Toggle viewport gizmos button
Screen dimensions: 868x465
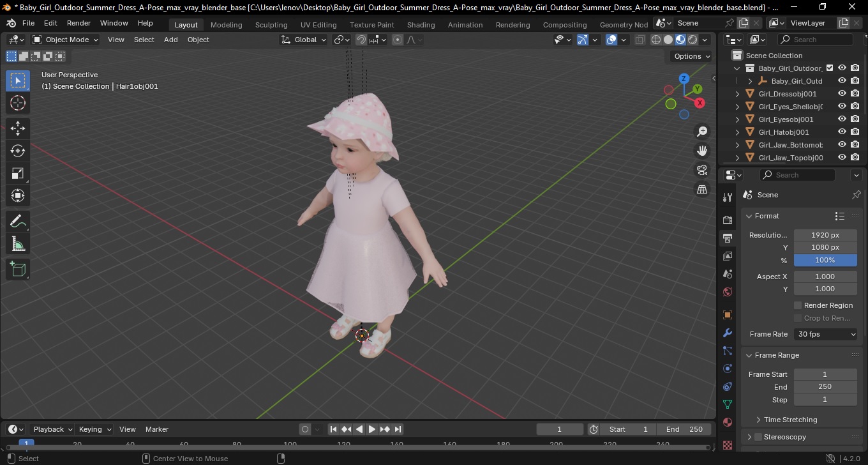click(x=583, y=40)
